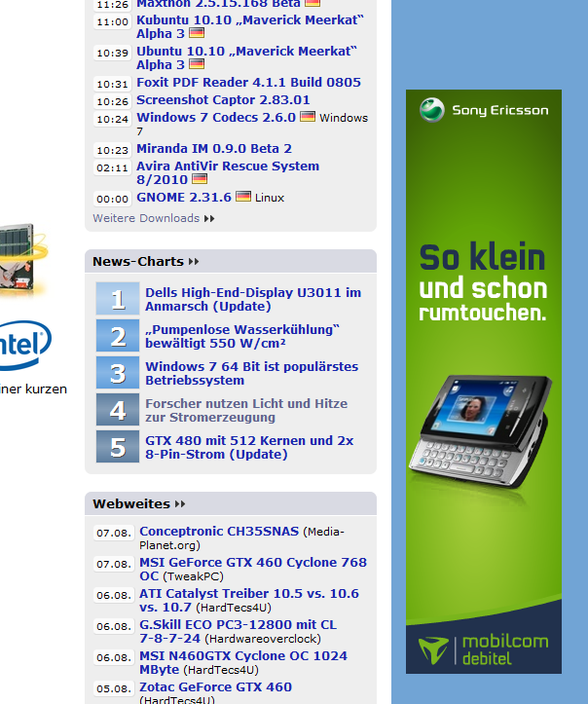588x704 pixels.
Task: Click mobilcom debitel logo at ad bottom
Action: click(484, 650)
